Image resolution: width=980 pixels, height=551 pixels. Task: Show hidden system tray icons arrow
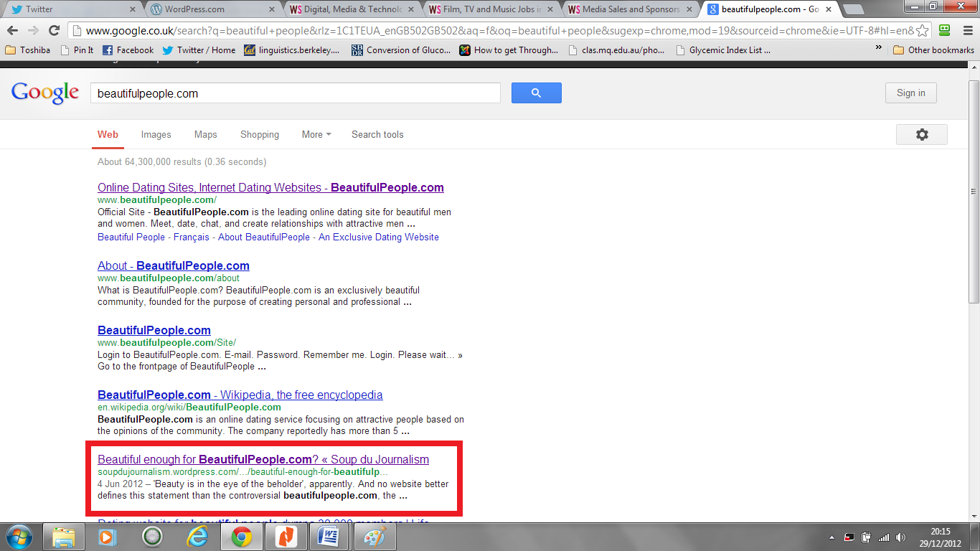point(832,537)
